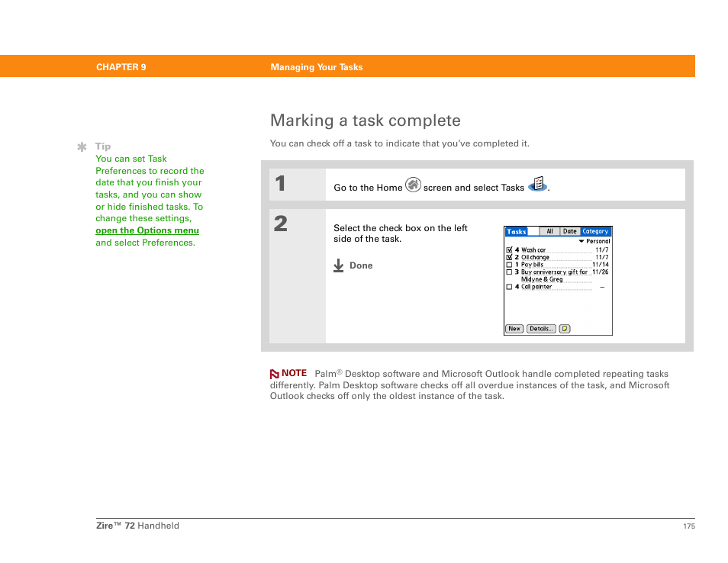
Task: Click priority 3 beside anniversary gift
Action: [517, 272]
